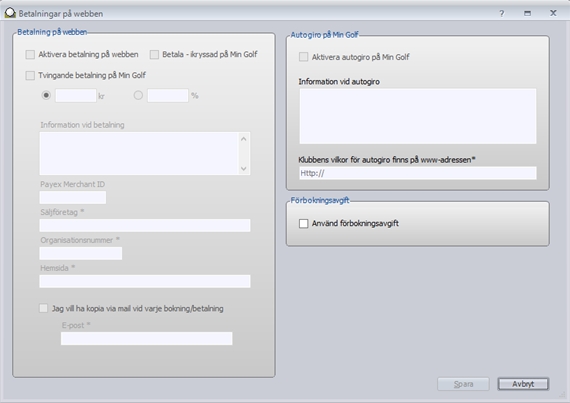Click the Spara button
570x403 pixels.
tap(463, 384)
